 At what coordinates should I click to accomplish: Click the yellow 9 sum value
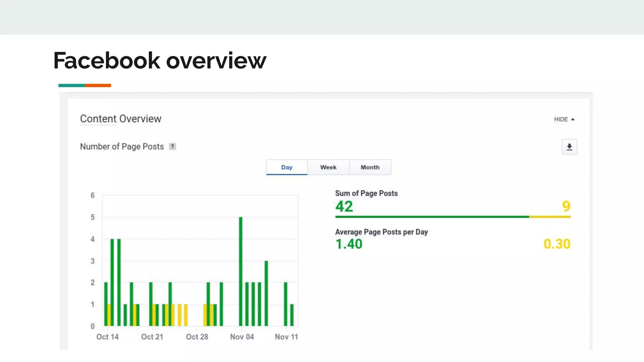(x=566, y=206)
